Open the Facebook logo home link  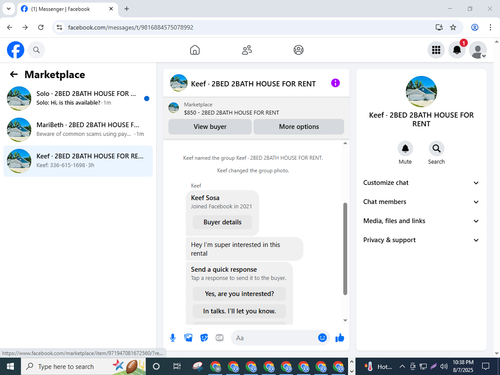pyautogui.click(x=15, y=50)
